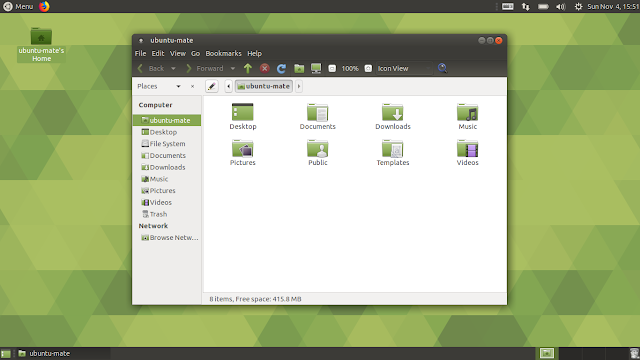Open the Bookmarks menu
640x360 pixels.
[x=223, y=53]
